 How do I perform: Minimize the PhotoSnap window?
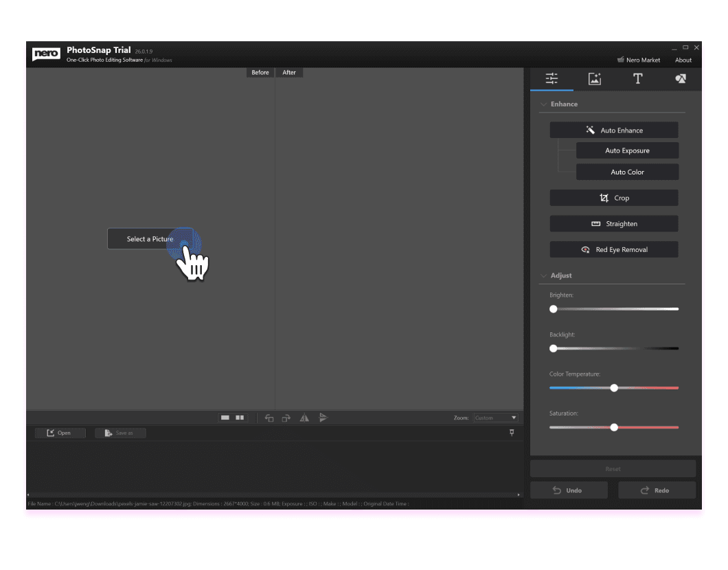[x=674, y=48]
